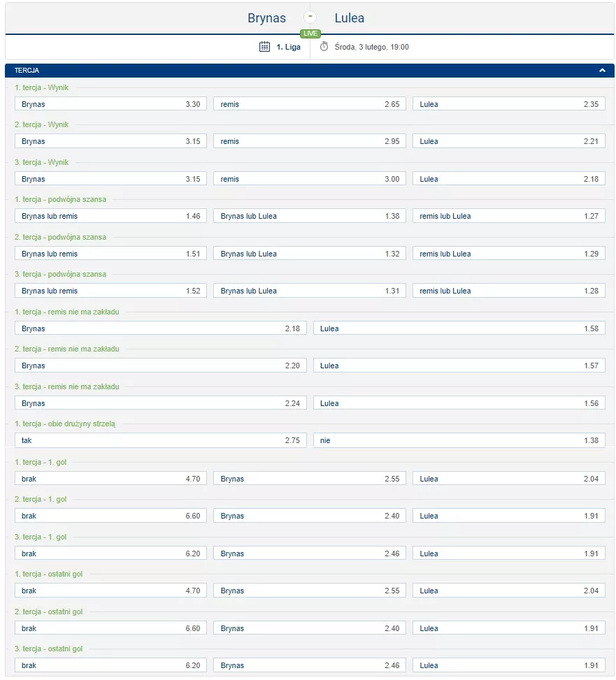Image resolution: width=616 pixels, height=680 pixels.
Task: Pick Lulea 2.21 in 2. tercja Wynik
Action: pyautogui.click(x=509, y=141)
